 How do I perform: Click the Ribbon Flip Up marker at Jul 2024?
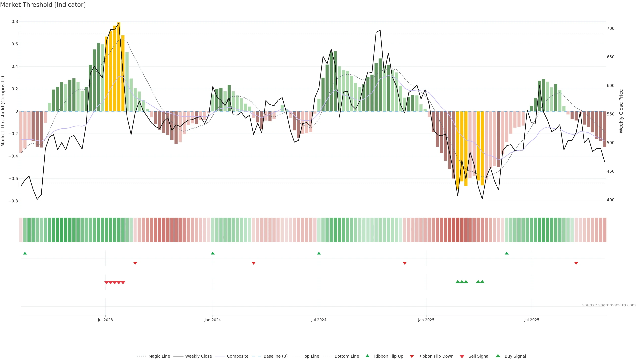[x=319, y=253]
